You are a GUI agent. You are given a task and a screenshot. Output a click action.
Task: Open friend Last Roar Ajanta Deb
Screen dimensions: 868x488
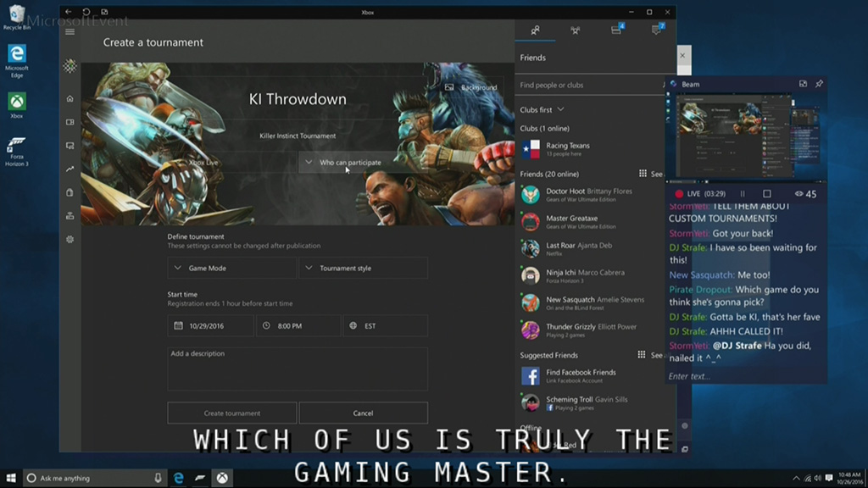(590, 249)
